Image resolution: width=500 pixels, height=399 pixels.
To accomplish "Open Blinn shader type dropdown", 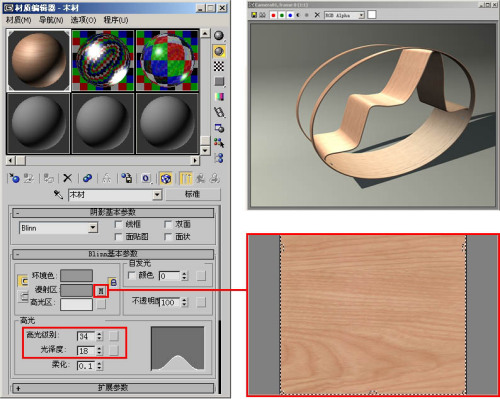I will tap(93, 228).
